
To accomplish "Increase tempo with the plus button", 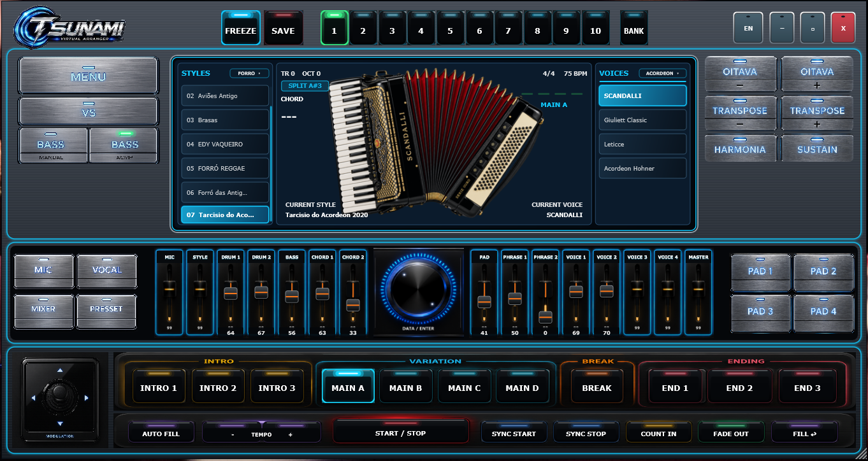I will (291, 434).
